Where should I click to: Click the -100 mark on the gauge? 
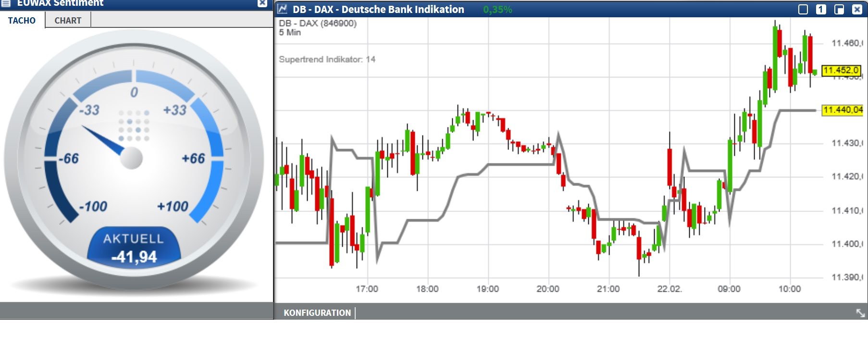pos(93,207)
